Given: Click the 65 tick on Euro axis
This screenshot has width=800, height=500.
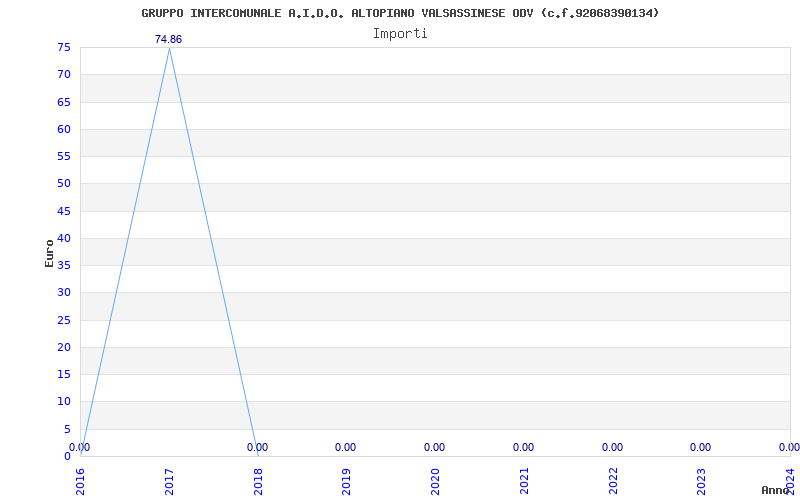Looking at the screenshot, I should [x=64, y=102].
